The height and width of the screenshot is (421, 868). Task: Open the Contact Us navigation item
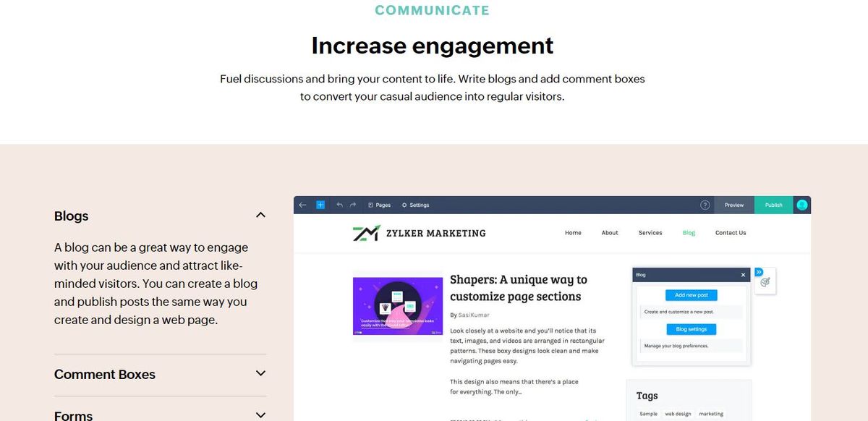[730, 232]
